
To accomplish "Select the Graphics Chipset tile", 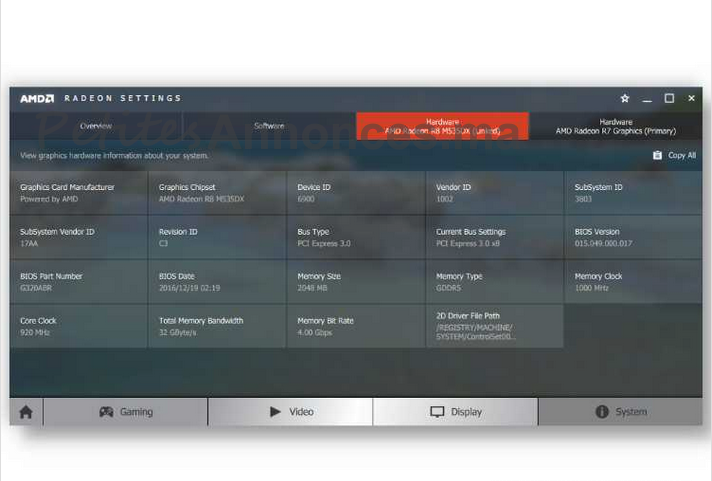I will [x=218, y=193].
